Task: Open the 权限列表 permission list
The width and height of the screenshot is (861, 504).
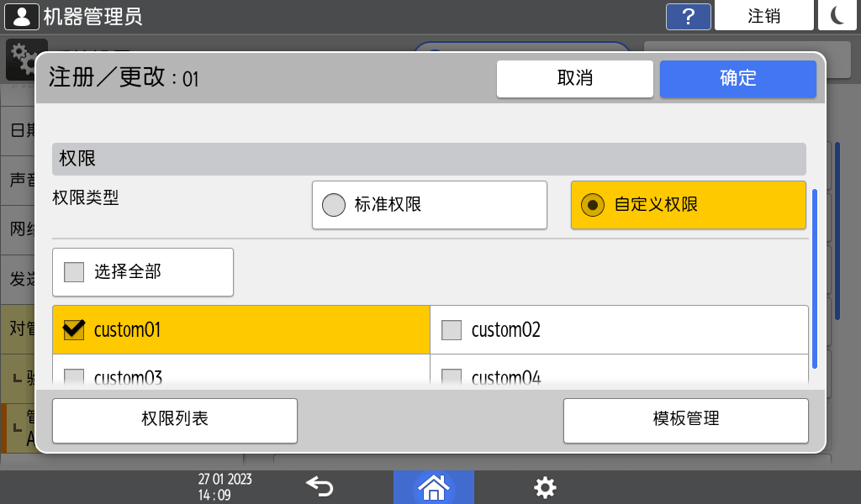Action: click(174, 420)
